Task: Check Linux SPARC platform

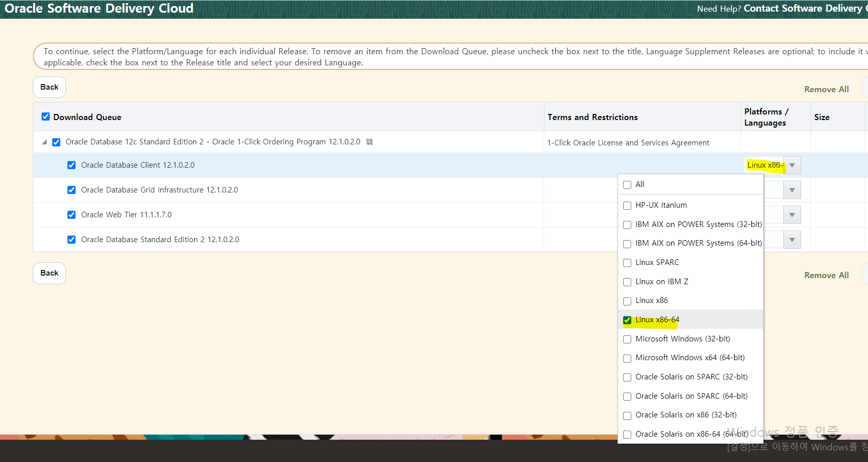Action: point(627,263)
